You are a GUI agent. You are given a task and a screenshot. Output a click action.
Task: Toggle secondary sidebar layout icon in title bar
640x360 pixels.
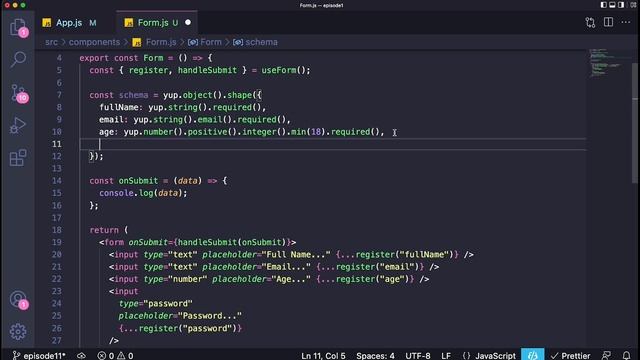click(621, 5)
